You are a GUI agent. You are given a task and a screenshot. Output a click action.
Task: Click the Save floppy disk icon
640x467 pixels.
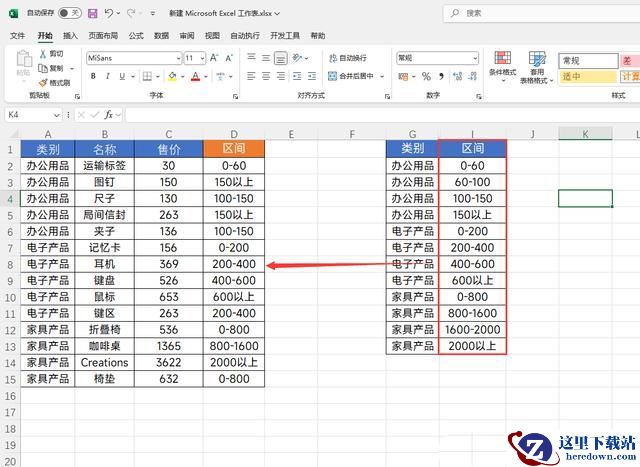point(93,13)
